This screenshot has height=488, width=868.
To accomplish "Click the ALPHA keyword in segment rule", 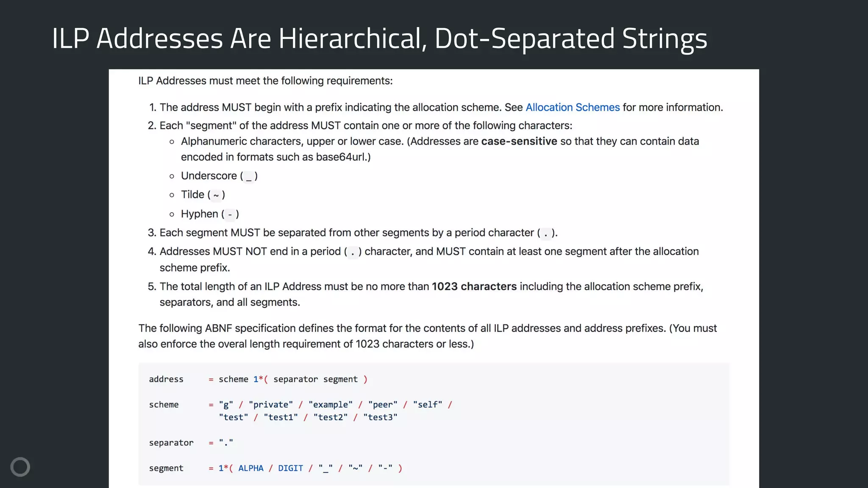I will (250, 469).
